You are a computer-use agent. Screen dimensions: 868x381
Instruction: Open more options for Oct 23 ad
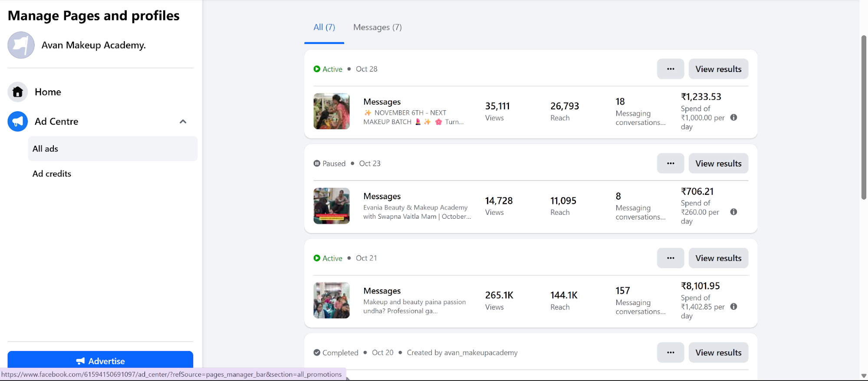(671, 164)
